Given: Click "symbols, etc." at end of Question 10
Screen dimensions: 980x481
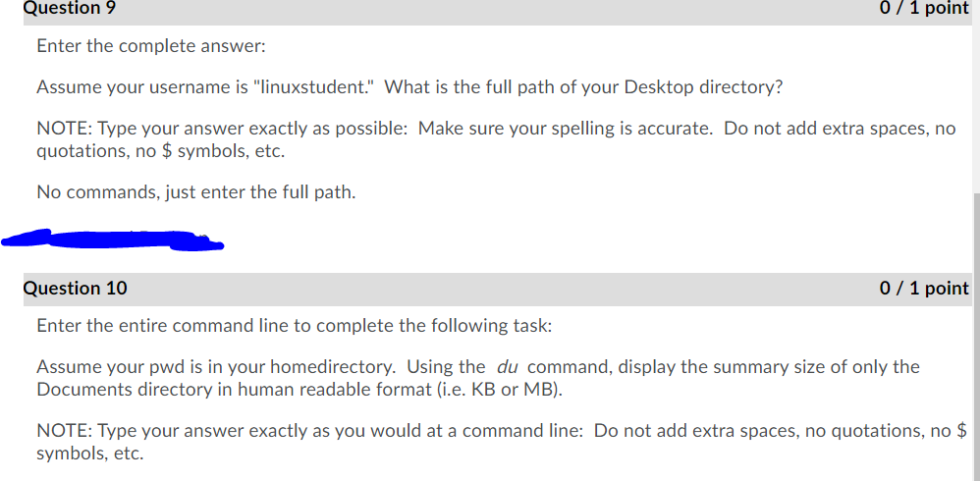Looking at the screenshot, I should coord(90,454).
